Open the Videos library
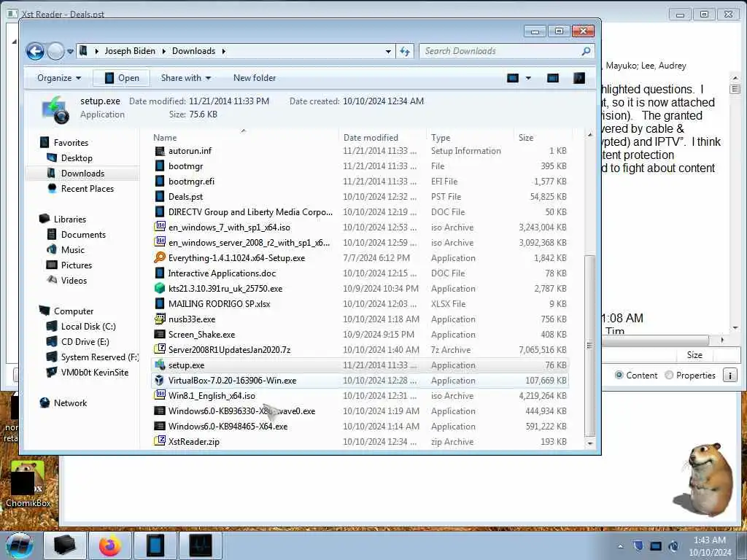The image size is (747, 560). (x=74, y=281)
